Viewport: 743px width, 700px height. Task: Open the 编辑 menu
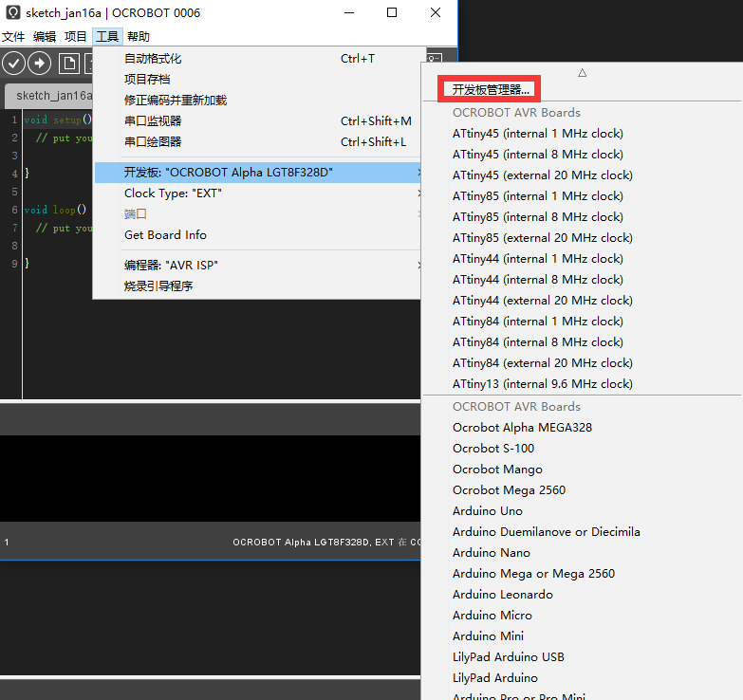pyautogui.click(x=45, y=36)
